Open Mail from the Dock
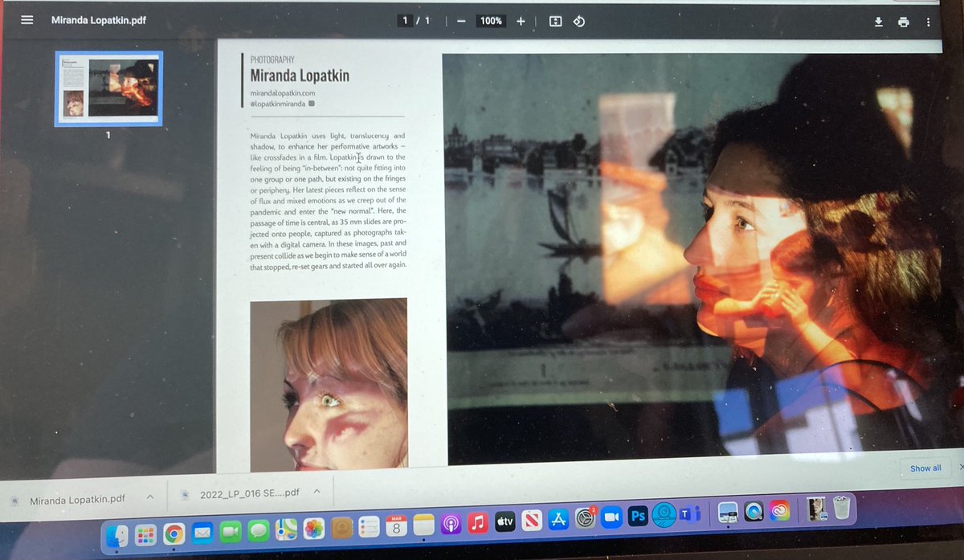964x560 pixels. 202,532
